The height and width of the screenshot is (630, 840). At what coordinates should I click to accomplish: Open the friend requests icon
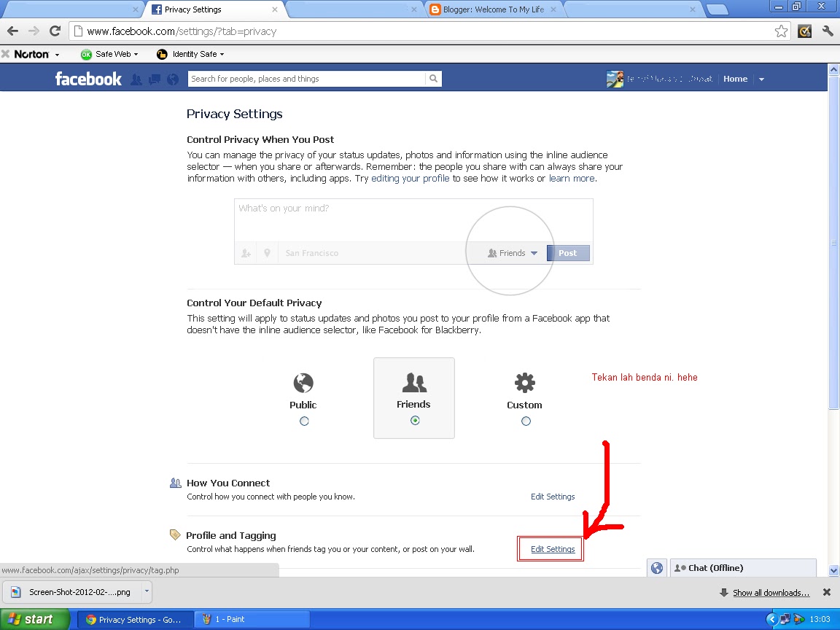(x=136, y=79)
